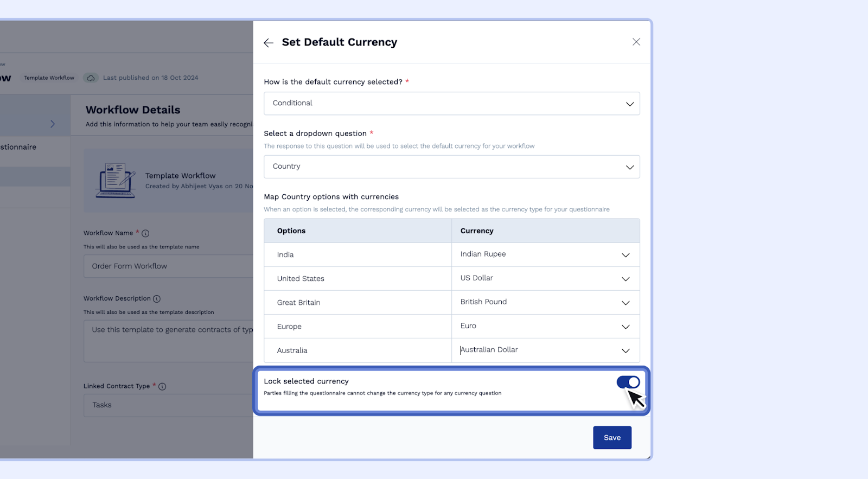The width and height of the screenshot is (868, 479).
Task: Open the Euro currency dropdown
Action: point(545,326)
